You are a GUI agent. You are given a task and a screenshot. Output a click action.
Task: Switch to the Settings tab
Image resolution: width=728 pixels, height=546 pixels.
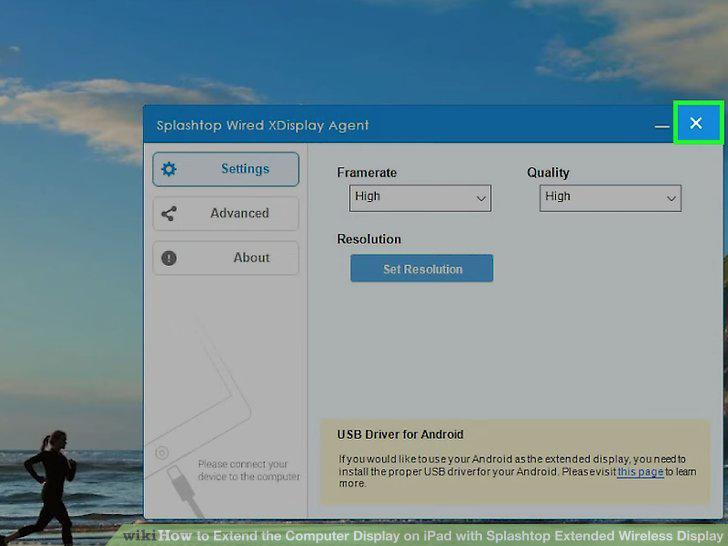pos(226,169)
